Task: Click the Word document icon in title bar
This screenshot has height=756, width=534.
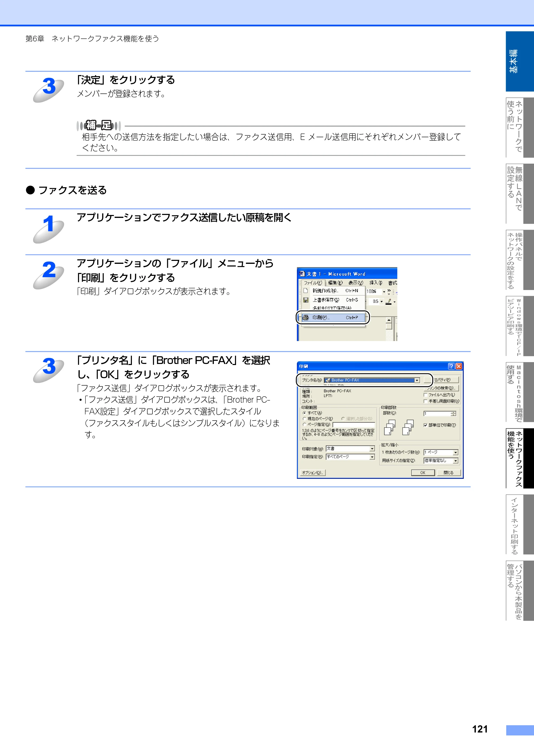Action: pos(302,274)
